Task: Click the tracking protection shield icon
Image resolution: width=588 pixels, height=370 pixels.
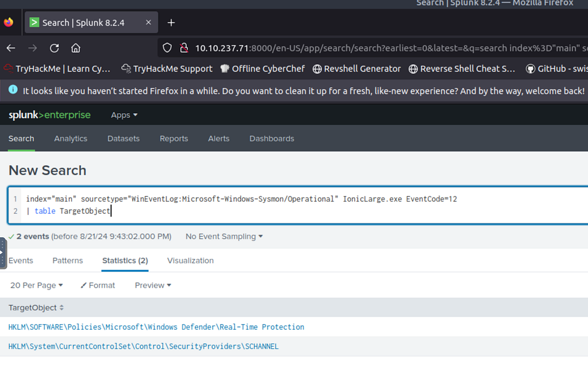Action: (x=167, y=48)
